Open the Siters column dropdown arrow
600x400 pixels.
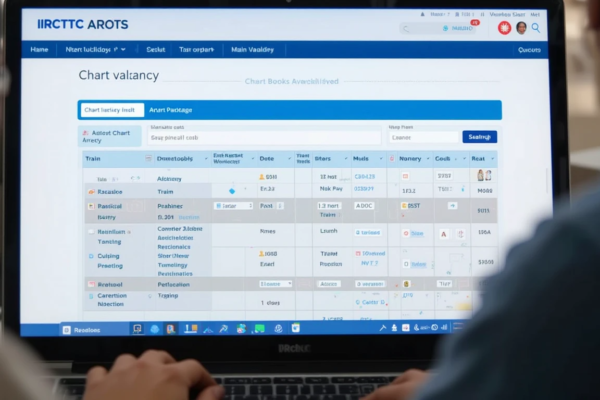point(346,158)
